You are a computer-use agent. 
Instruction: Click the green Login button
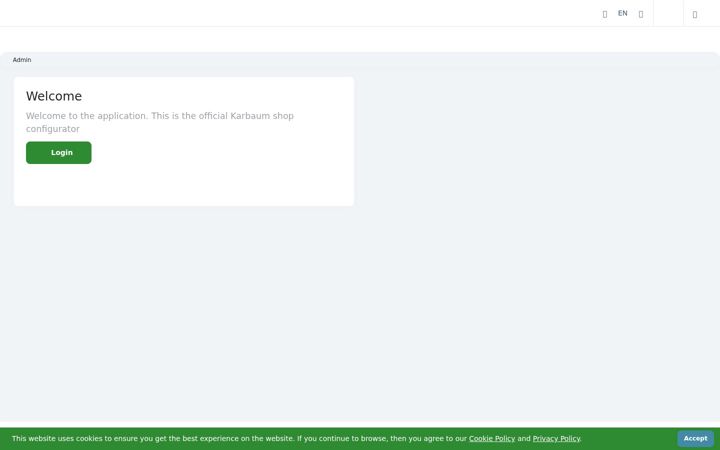tap(59, 152)
